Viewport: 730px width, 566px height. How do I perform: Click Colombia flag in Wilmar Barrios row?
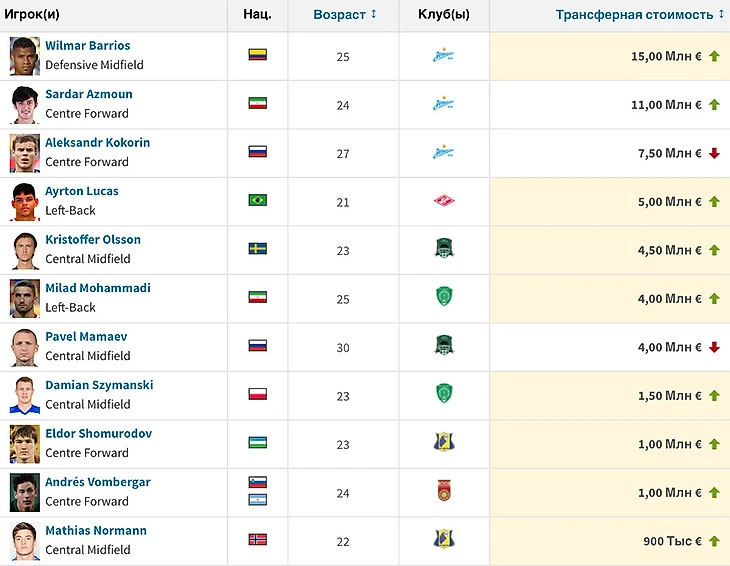tap(257, 56)
